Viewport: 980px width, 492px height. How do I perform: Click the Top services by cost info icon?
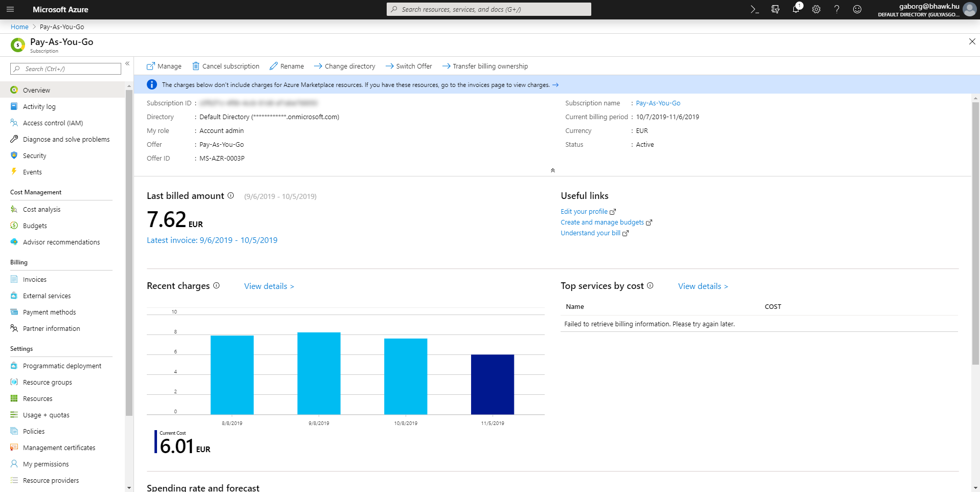[650, 285]
